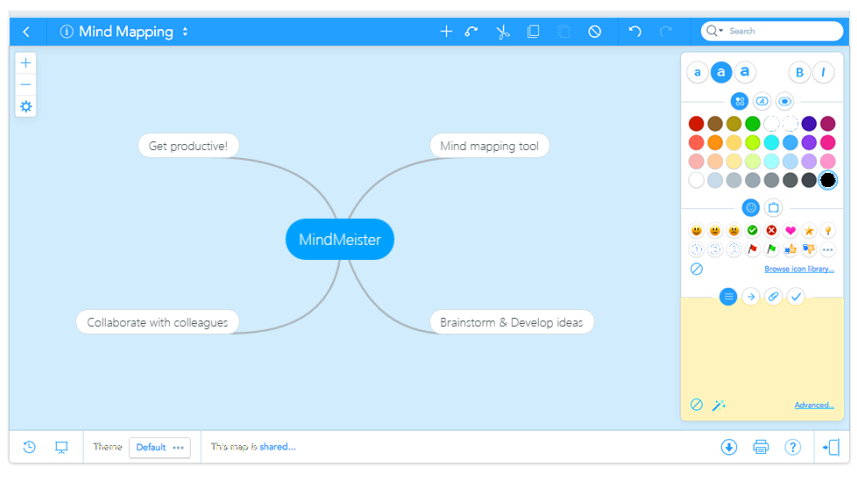Pick the bright green color swatch
Screen dimensions: 857x482
(752, 124)
